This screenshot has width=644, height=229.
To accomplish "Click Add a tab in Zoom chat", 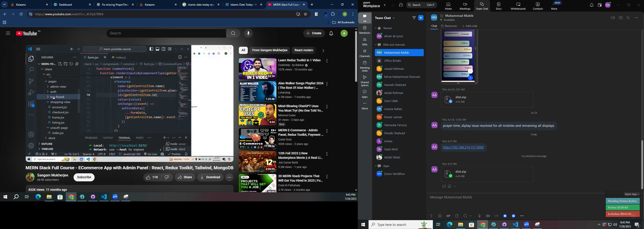I will [470, 26].
